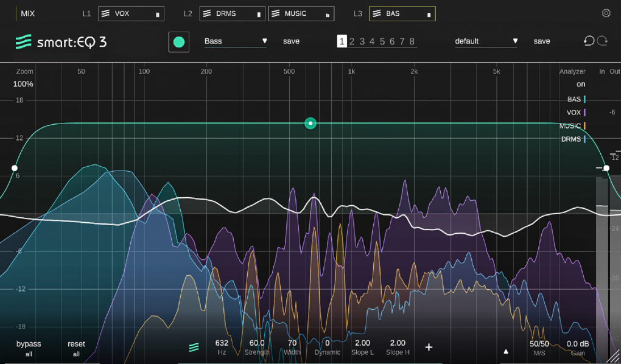621x364 pixels.
Task: Select state slot 6
Action: point(392,41)
